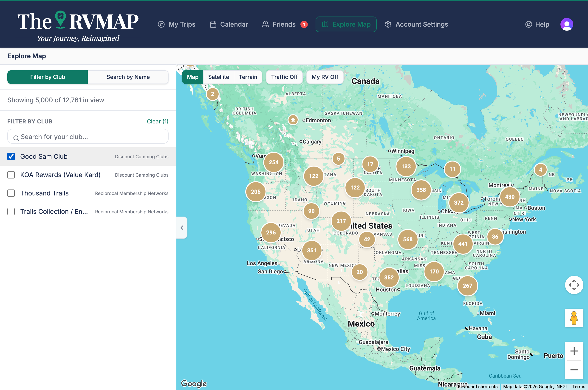
Task: Zoom out on the map
Action: coord(574,370)
